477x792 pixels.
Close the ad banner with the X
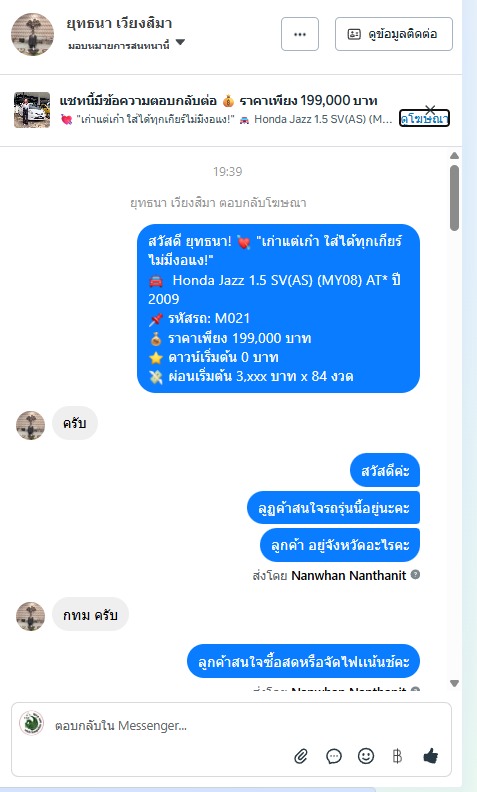430,109
